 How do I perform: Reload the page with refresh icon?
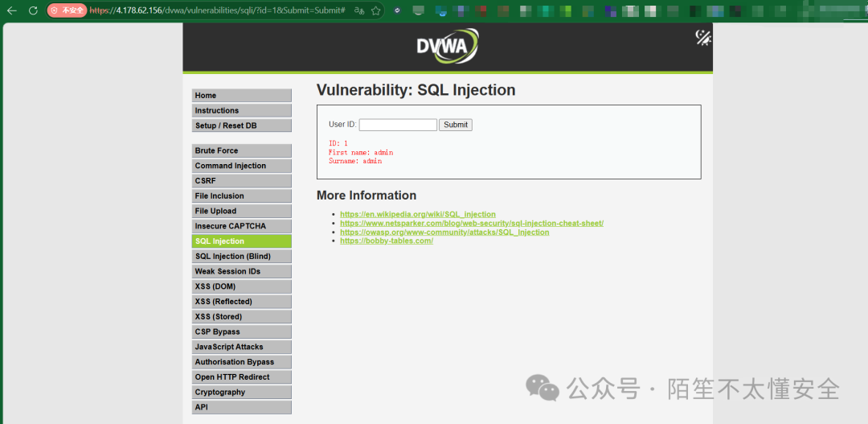(x=33, y=10)
